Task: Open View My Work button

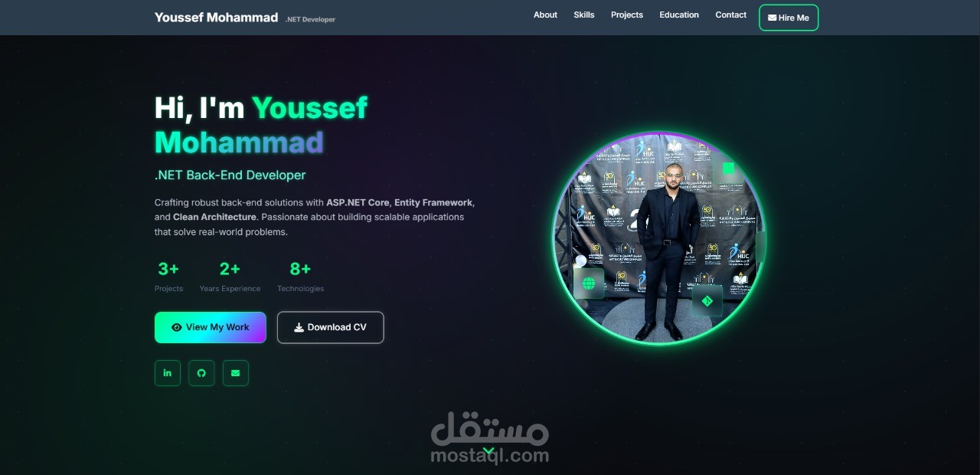Action: pyautogui.click(x=211, y=327)
